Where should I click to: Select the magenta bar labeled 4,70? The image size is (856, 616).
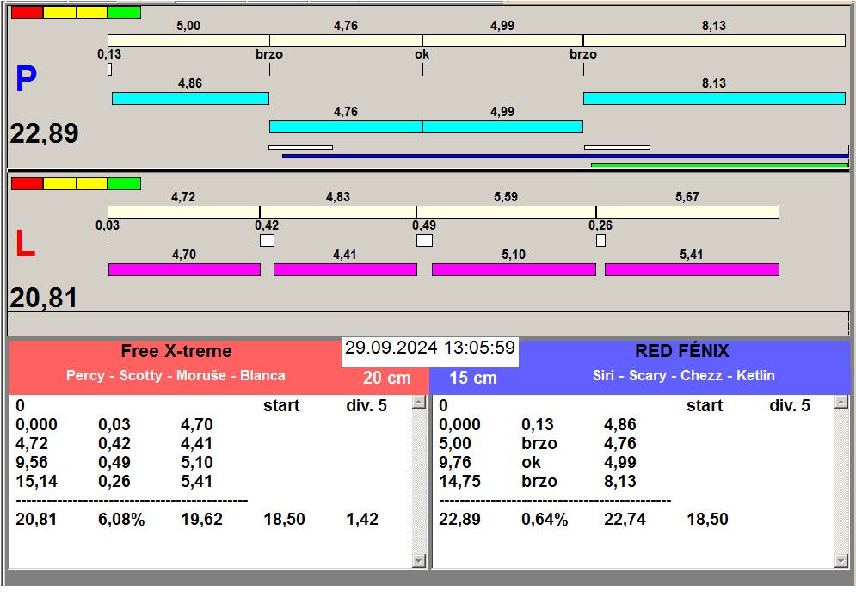(x=184, y=270)
